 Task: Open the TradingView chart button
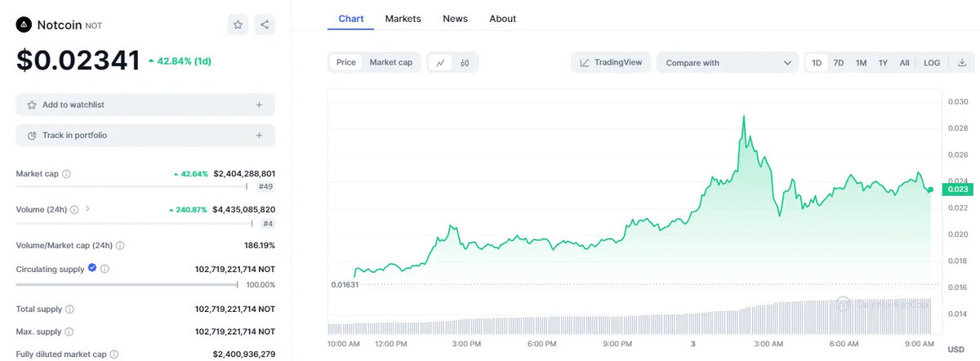(611, 62)
